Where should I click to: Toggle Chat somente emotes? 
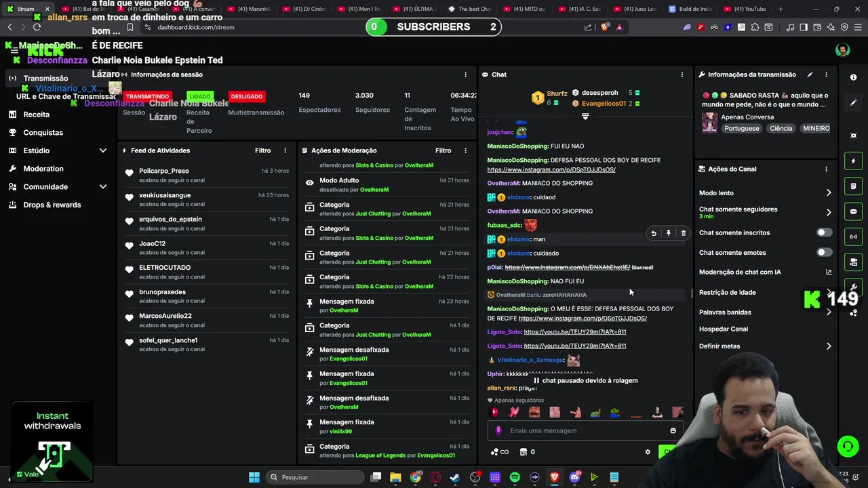coord(824,252)
